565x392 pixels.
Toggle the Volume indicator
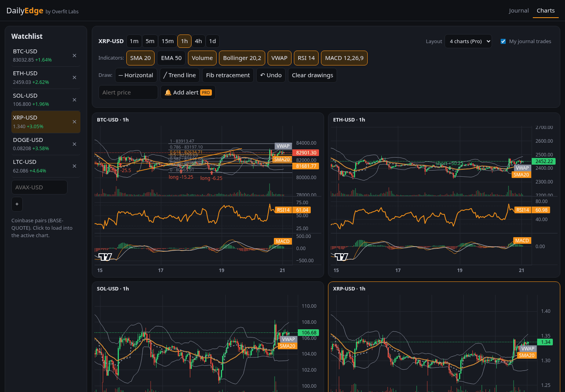[202, 58]
